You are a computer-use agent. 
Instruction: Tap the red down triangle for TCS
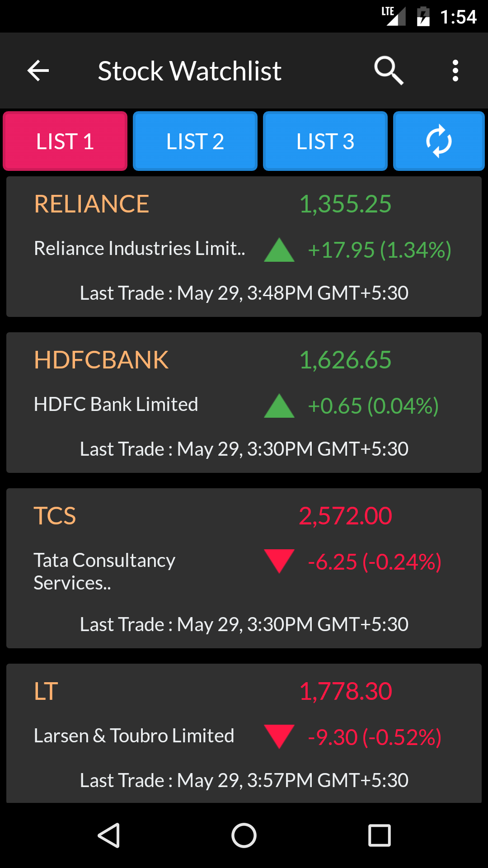(x=279, y=561)
